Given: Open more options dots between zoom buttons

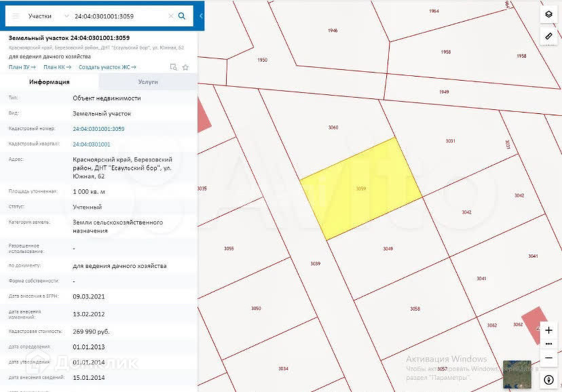Looking at the screenshot, I should point(548,344).
